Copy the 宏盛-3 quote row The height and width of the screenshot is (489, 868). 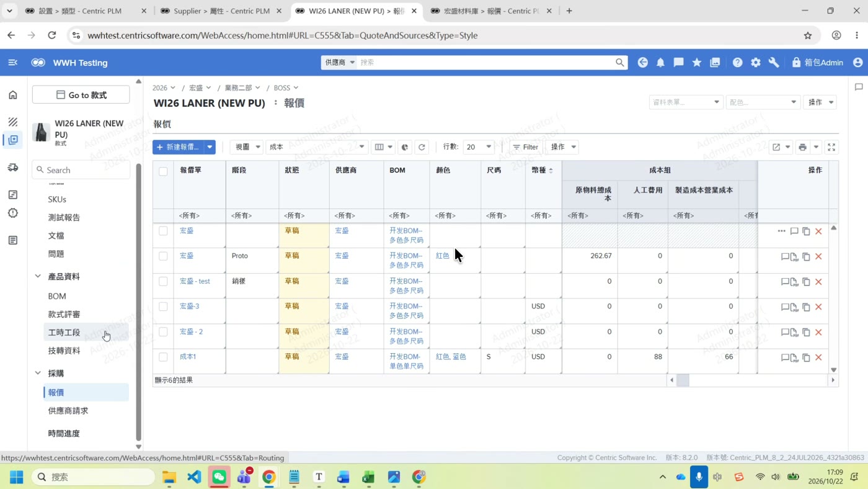point(806,307)
